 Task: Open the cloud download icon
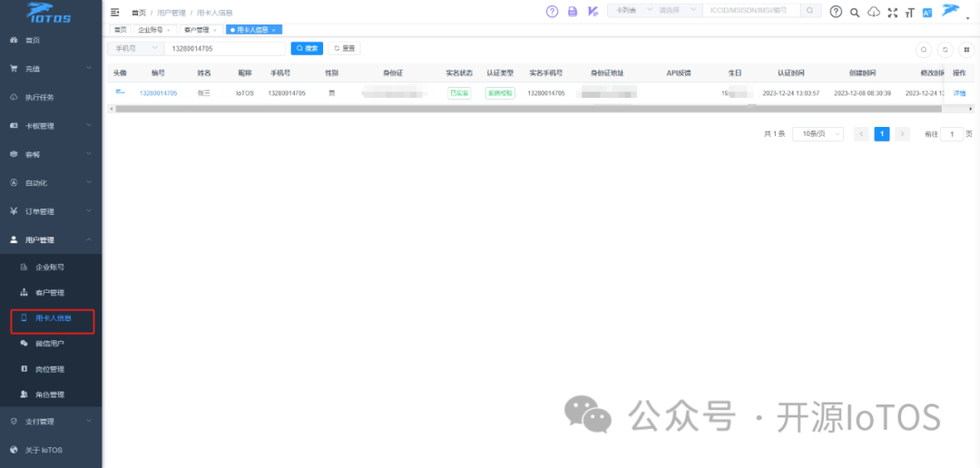point(874,12)
